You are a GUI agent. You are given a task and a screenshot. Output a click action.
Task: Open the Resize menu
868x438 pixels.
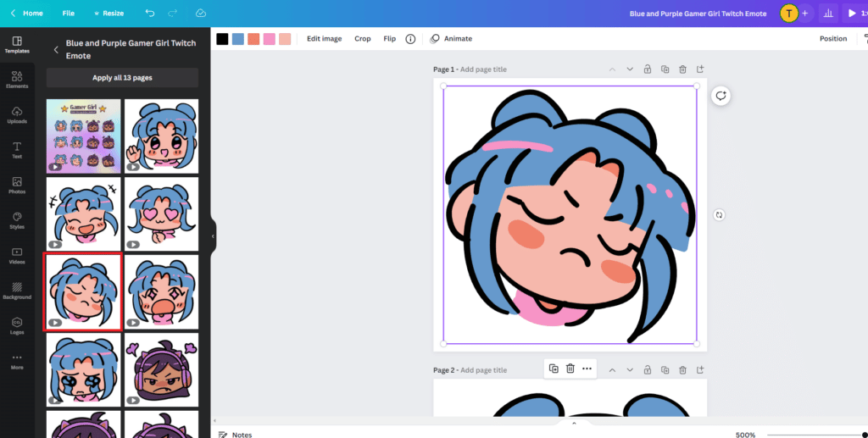(108, 14)
